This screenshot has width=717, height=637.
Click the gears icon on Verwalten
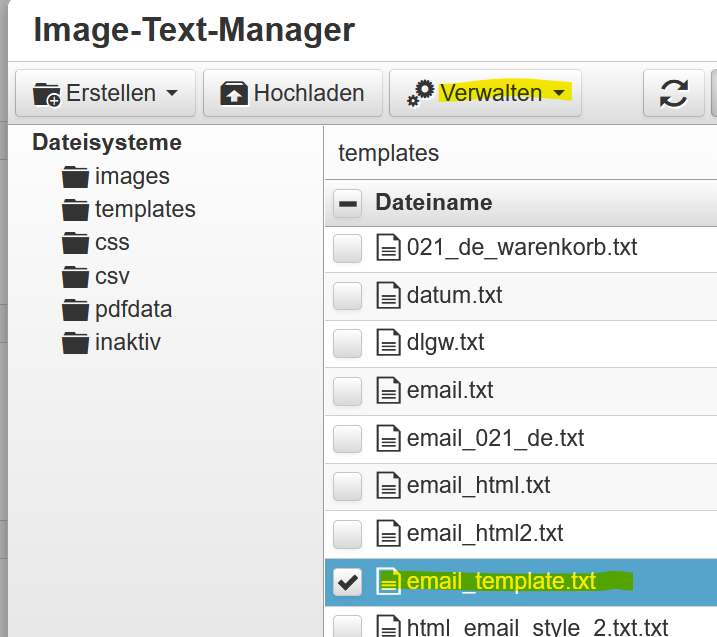pyautogui.click(x=421, y=93)
